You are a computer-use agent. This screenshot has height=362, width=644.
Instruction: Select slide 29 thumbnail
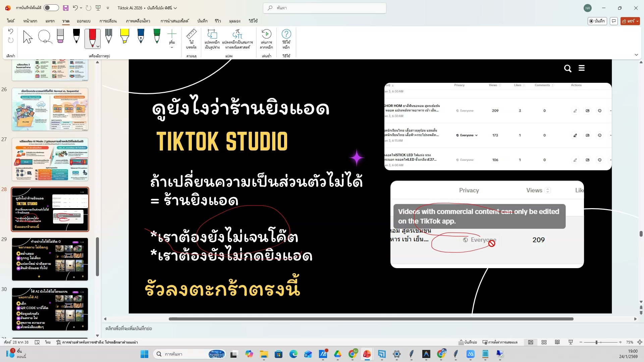click(x=50, y=259)
